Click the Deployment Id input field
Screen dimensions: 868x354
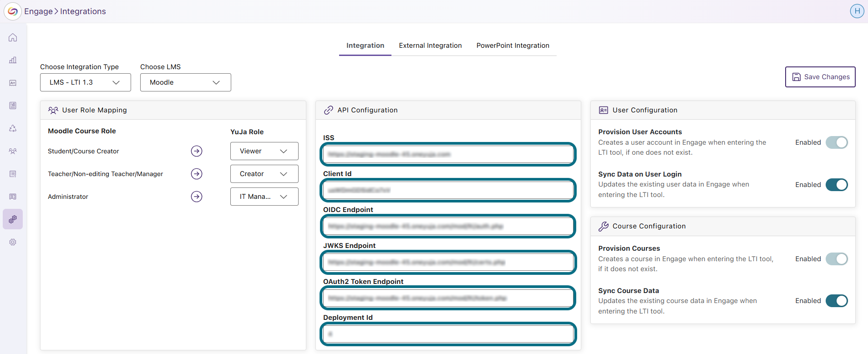(x=448, y=334)
